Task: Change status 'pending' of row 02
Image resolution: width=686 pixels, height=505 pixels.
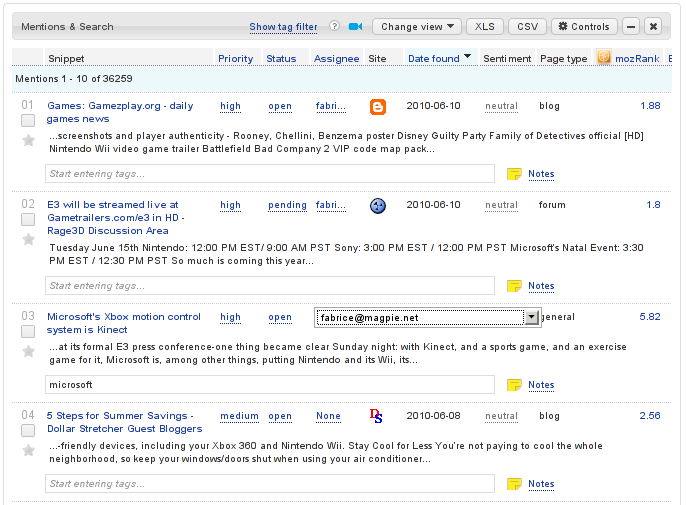Action: (x=287, y=205)
